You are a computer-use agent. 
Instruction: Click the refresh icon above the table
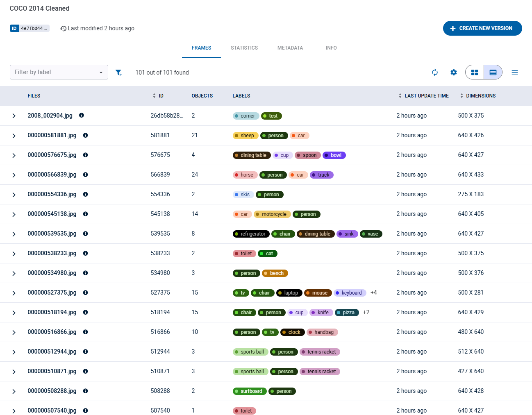tap(434, 72)
